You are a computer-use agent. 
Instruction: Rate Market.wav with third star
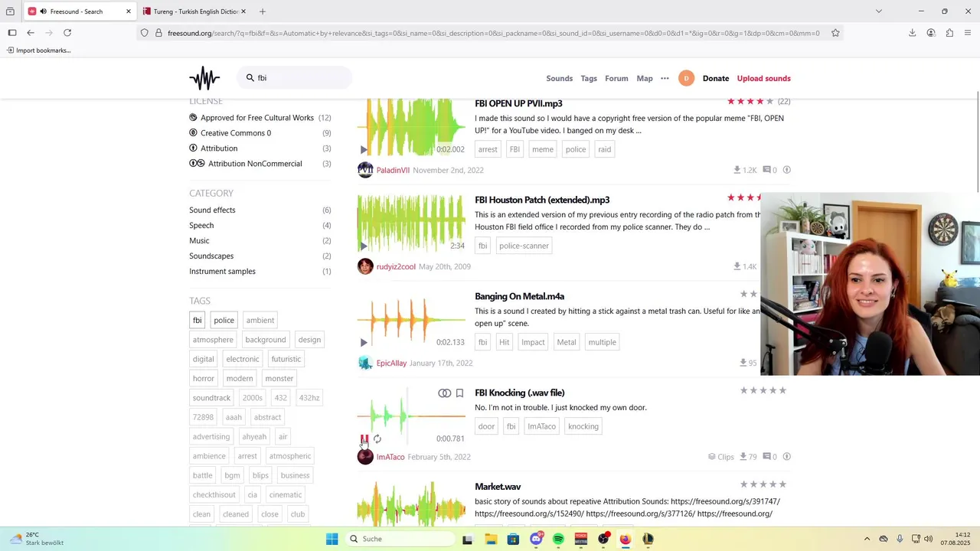pyautogui.click(x=763, y=484)
